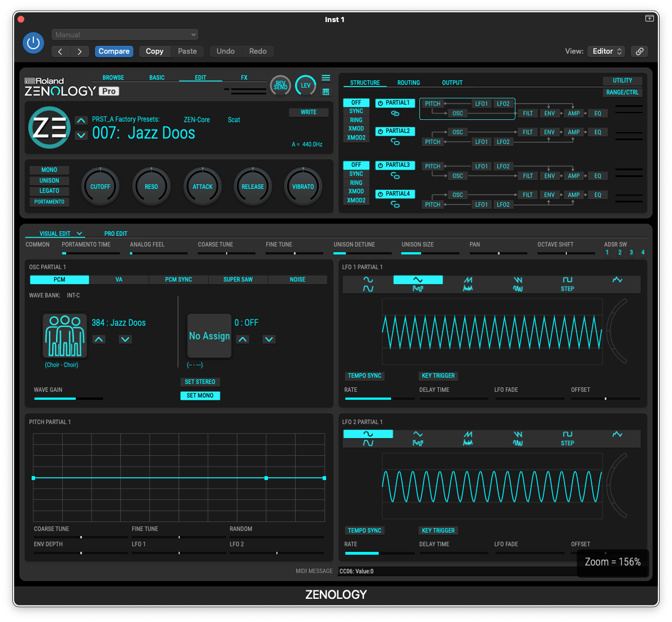Click the REV SEND knob
Screen dimensions: 672x622
click(x=280, y=85)
